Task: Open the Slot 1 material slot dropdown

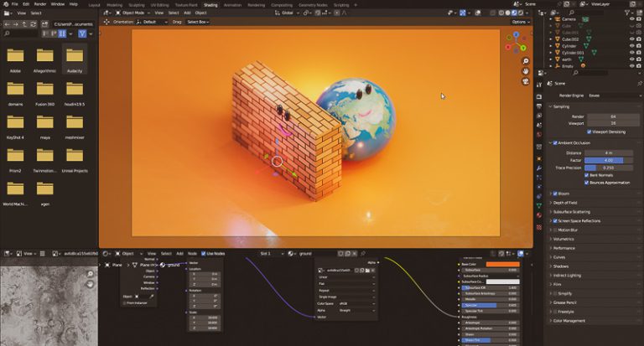Action: point(272,254)
